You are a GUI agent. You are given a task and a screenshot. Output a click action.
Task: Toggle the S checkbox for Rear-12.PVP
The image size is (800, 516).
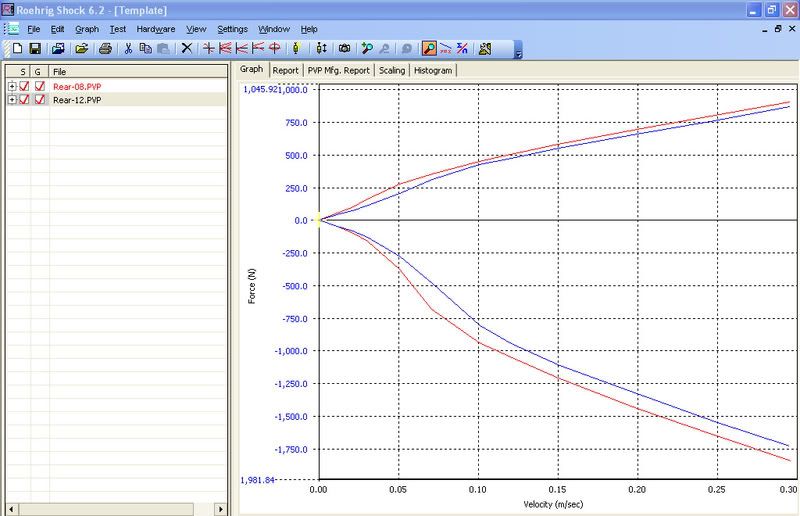point(24,100)
